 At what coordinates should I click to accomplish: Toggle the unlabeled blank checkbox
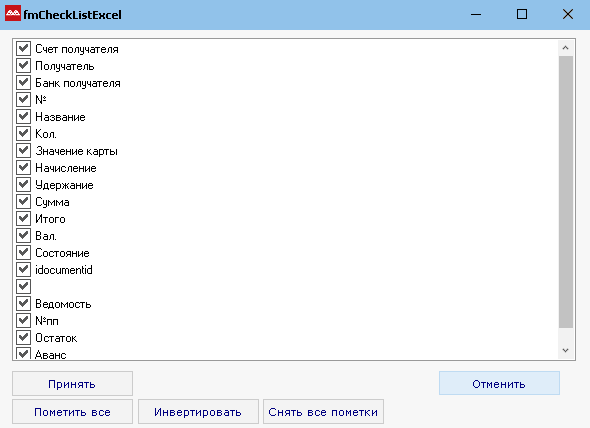[23, 286]
